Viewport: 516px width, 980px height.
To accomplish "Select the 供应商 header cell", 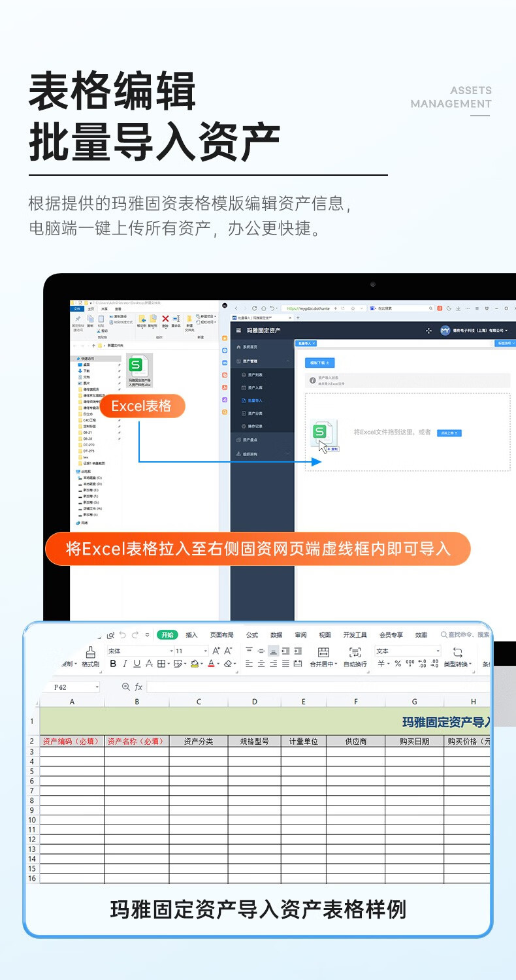I will (356, 742).
